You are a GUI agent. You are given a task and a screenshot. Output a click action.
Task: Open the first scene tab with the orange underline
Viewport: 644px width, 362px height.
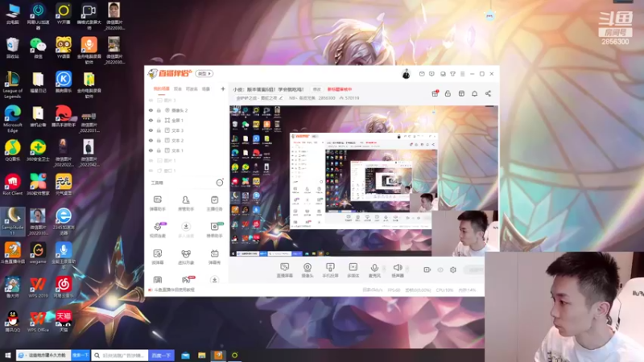[161, 88]
